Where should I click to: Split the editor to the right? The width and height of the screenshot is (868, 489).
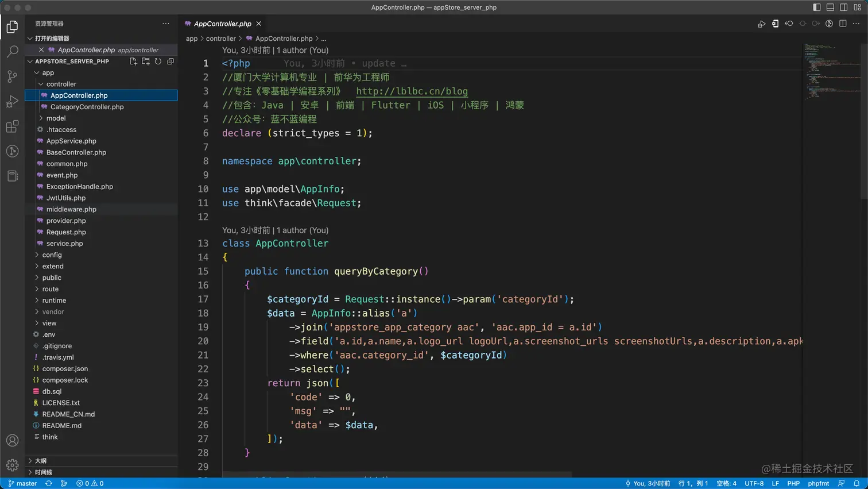[843, 24]
